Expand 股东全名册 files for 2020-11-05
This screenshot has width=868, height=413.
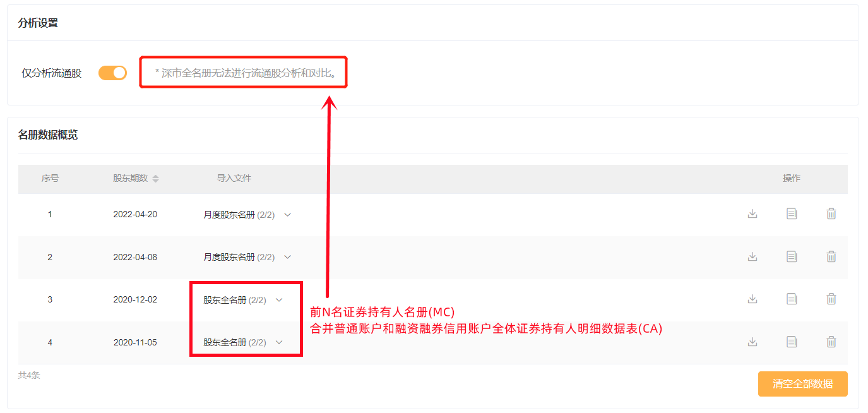click(279, 342)
